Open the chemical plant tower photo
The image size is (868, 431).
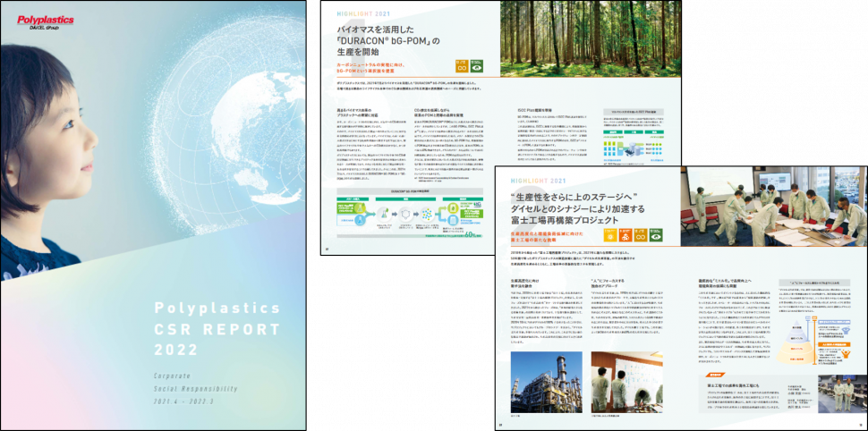[x=546, y=383]
